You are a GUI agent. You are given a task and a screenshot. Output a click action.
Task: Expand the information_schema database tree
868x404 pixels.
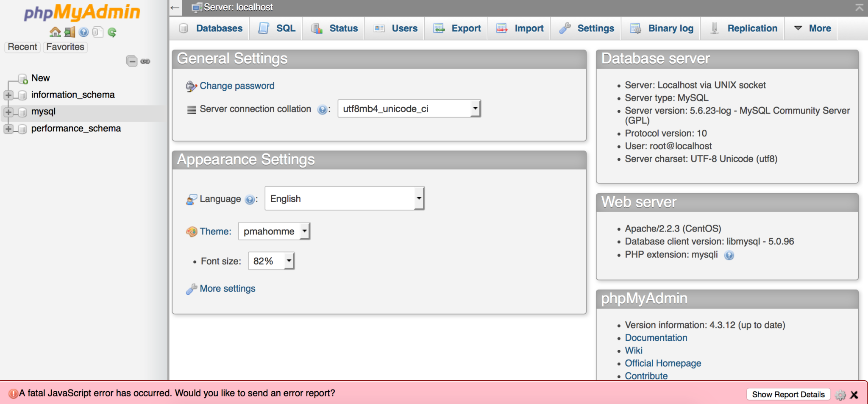[x=8, y=95]
